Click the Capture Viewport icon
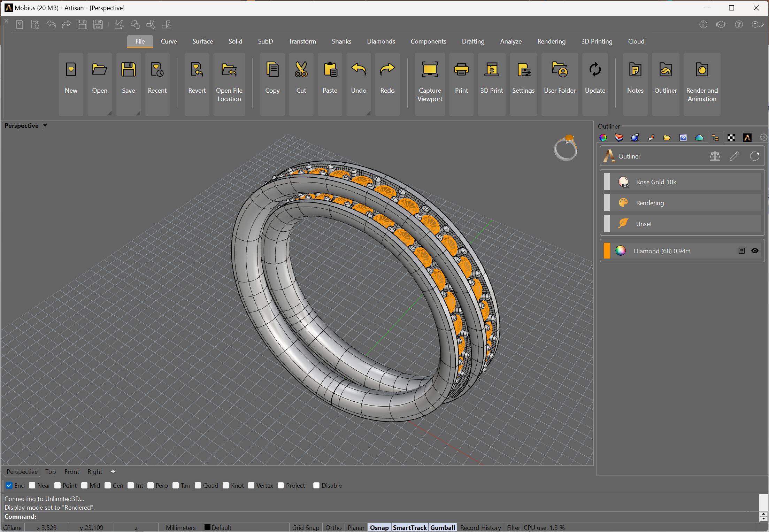Image resolution: width=769 pixels, height=532 pixels. [430, 70]
